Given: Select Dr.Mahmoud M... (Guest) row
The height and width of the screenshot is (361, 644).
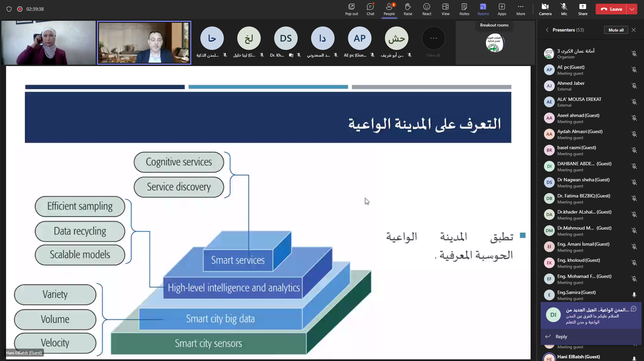Looking at the screenshot, I should click(590, 231).
